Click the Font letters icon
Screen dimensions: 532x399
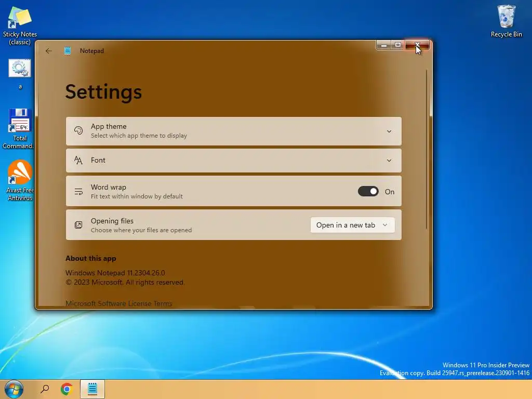tap(78, 160)
